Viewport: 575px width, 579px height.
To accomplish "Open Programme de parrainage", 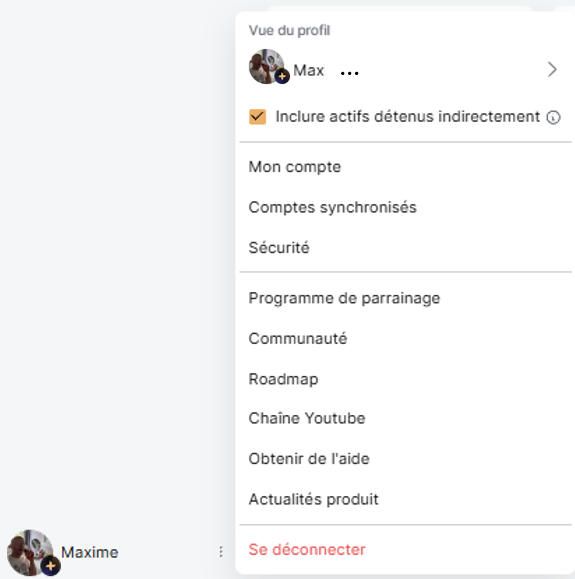I will [x=344, y=298].
